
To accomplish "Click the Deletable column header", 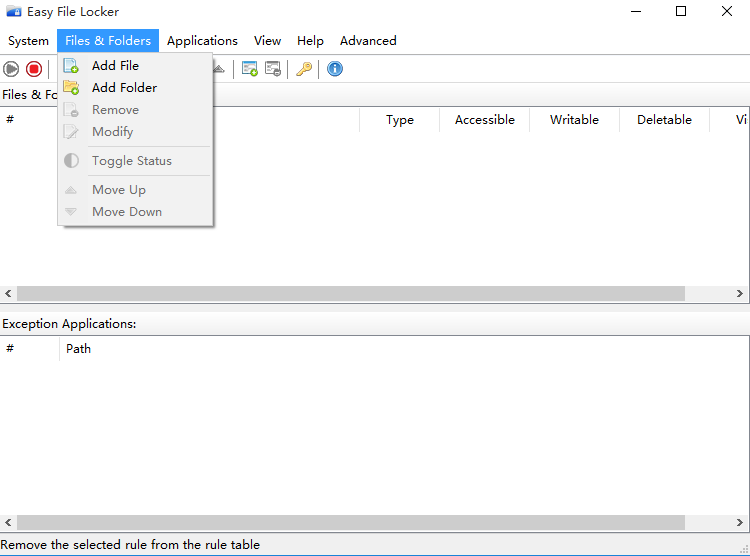I will 664,120.
